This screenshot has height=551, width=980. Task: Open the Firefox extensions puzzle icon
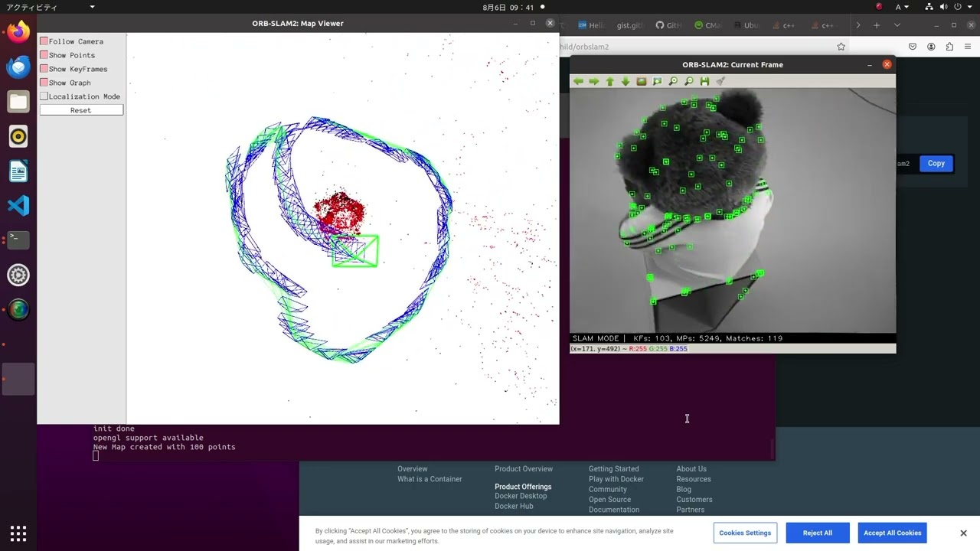(949, 47)
